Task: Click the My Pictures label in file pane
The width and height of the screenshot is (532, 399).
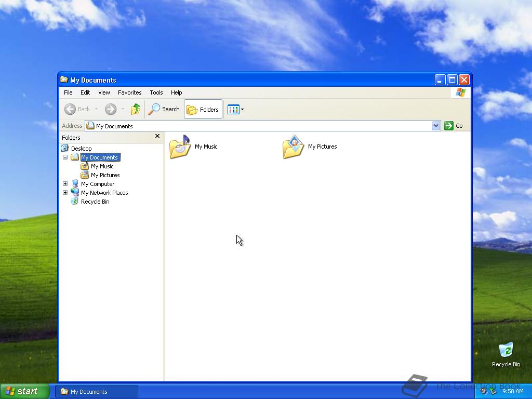Action: click(322, 147)
